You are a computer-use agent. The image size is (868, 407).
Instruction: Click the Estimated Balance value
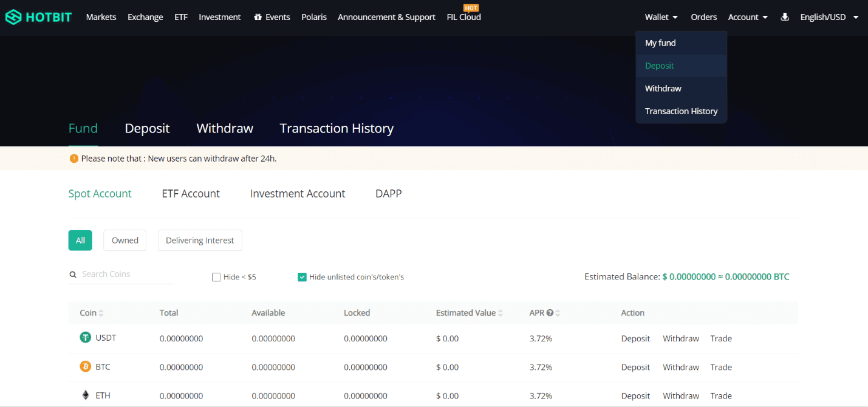tap(726, 276)
